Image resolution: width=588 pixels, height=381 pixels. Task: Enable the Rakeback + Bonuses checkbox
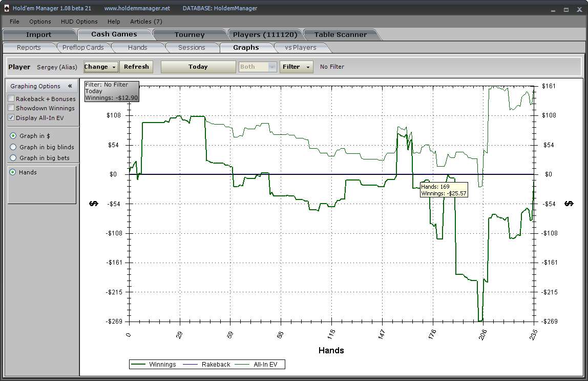click(x=11, y=98)
